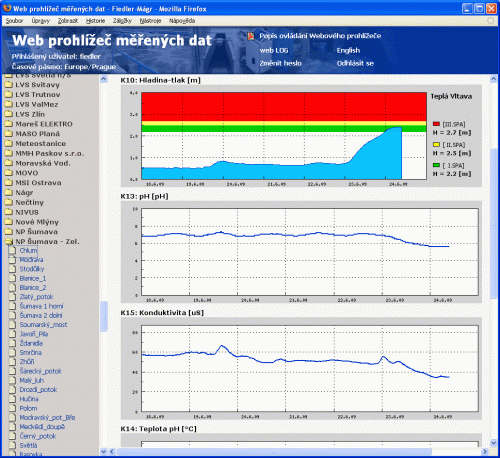Click the LVS Trutnov folder icon
The image size is (500, 458).
(8, 94)
